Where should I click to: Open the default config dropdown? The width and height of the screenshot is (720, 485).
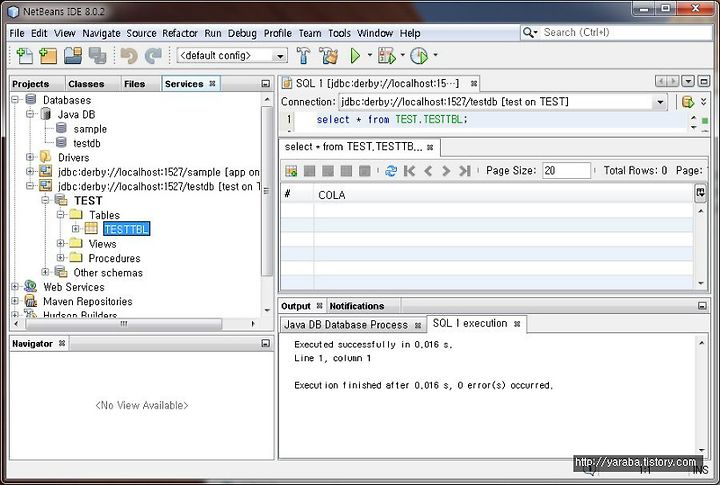point(280,56)
